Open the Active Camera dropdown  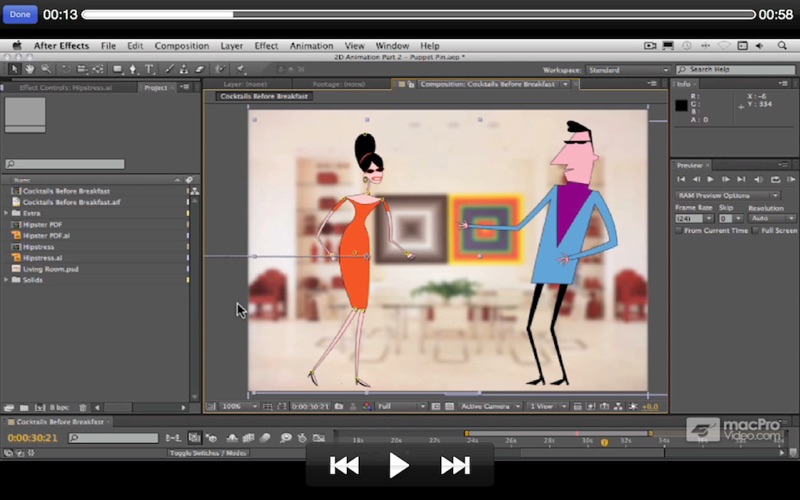(490, 407)
